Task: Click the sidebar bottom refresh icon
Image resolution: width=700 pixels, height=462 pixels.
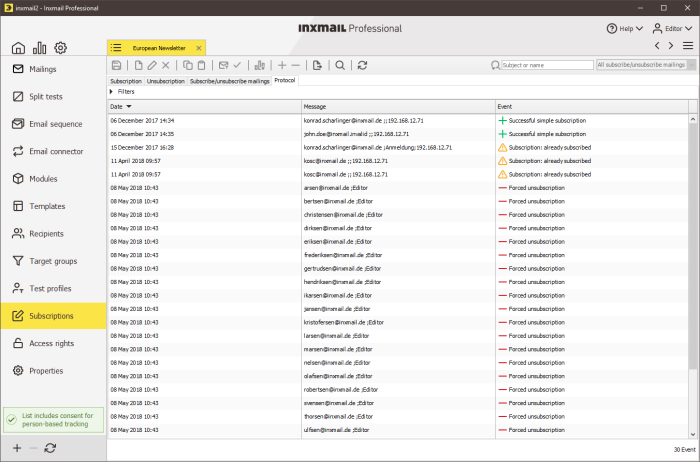Action: click(50, 448)
